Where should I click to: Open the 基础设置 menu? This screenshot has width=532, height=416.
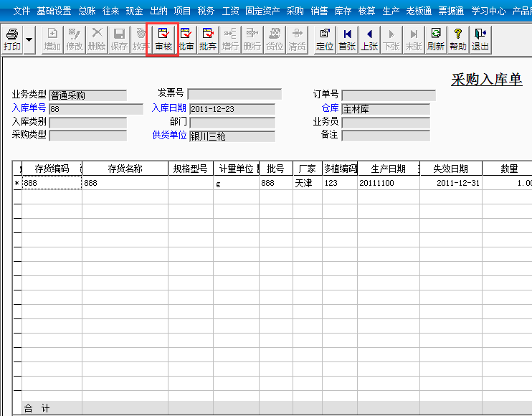[54, 11]
